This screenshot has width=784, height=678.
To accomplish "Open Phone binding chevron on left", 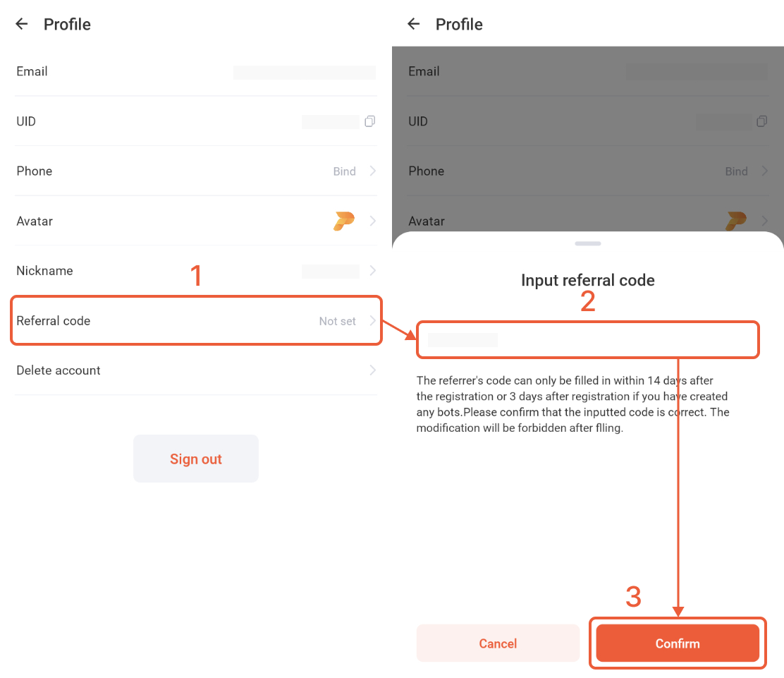I will 372,171.
